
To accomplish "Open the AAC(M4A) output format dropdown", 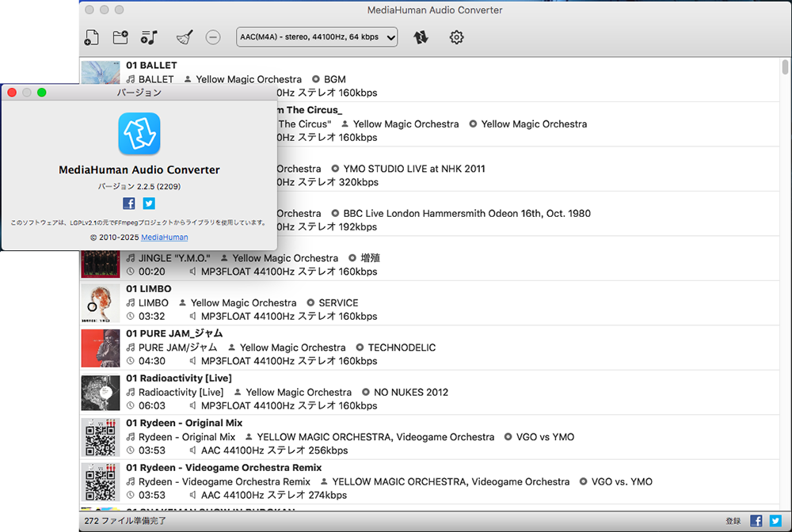I will click(317, 37).
